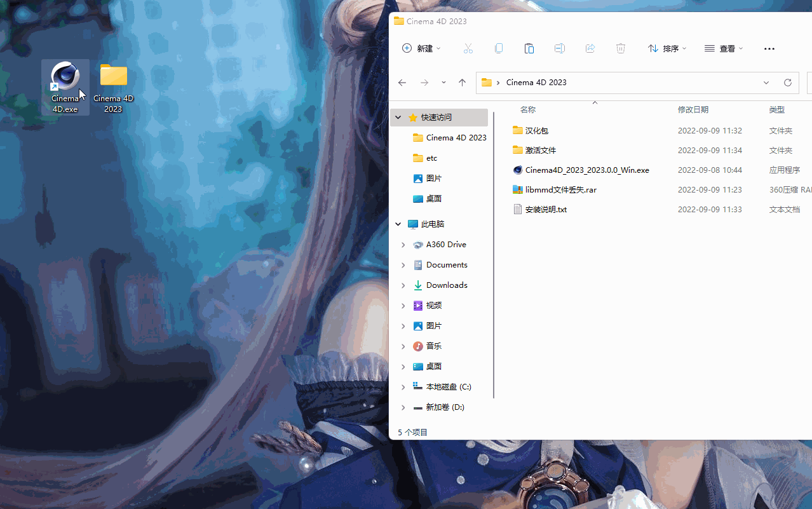The height and width of the screenshot is (509, 812).
Task: Open address bar history dropdown
Action: [766, 83]
